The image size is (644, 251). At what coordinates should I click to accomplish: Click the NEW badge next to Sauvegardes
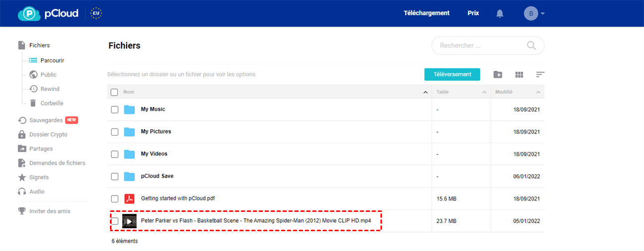pyautogui.click(x=72, y=120)
